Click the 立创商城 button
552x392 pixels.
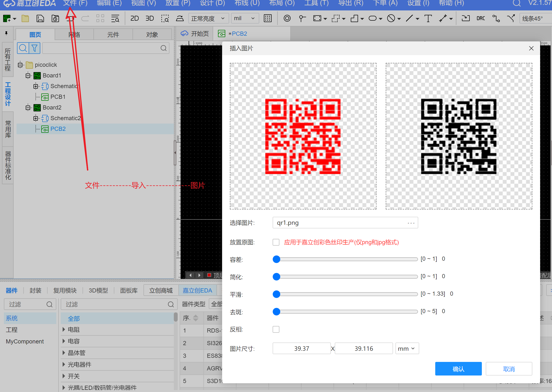[x=161, y=290]
